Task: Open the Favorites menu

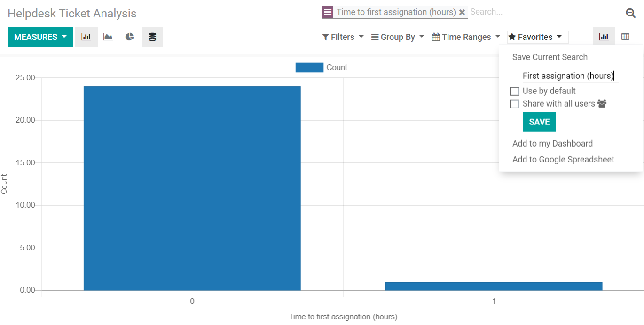Action: click(x=537, y=37)
